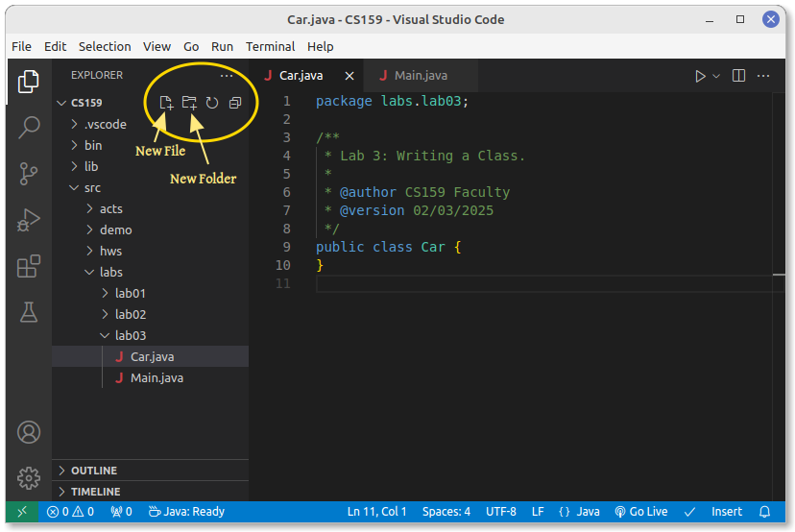Screen dimensions: 795x532
Task: Open the Edit menu
Action: point(55,47)
